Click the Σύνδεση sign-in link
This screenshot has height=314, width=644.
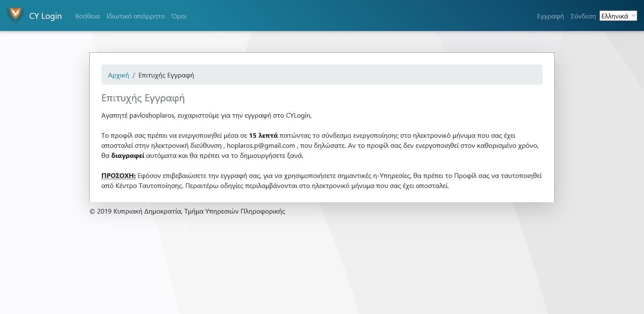click(583, 16)
